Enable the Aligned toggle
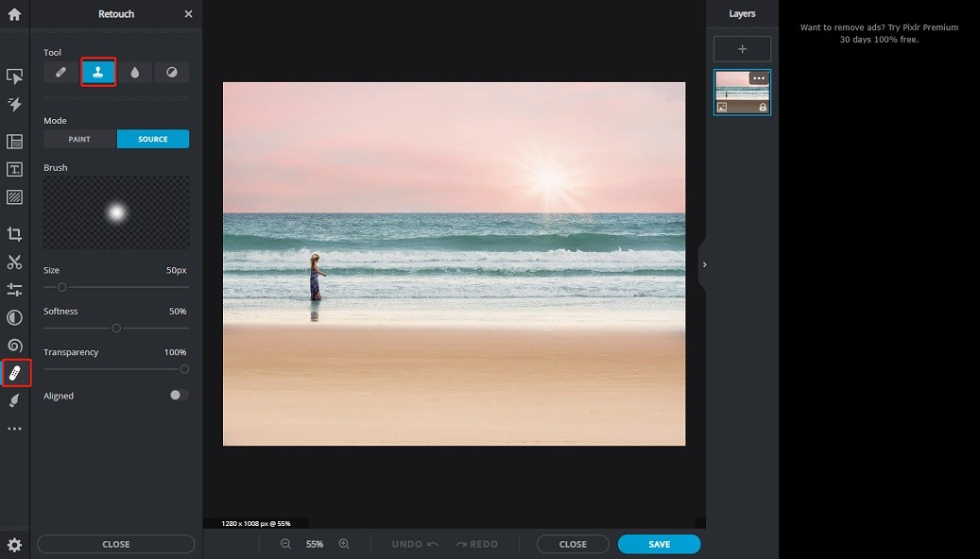This screenshot has height=559, width=980. pyautogui.click(x=178, y=396)
